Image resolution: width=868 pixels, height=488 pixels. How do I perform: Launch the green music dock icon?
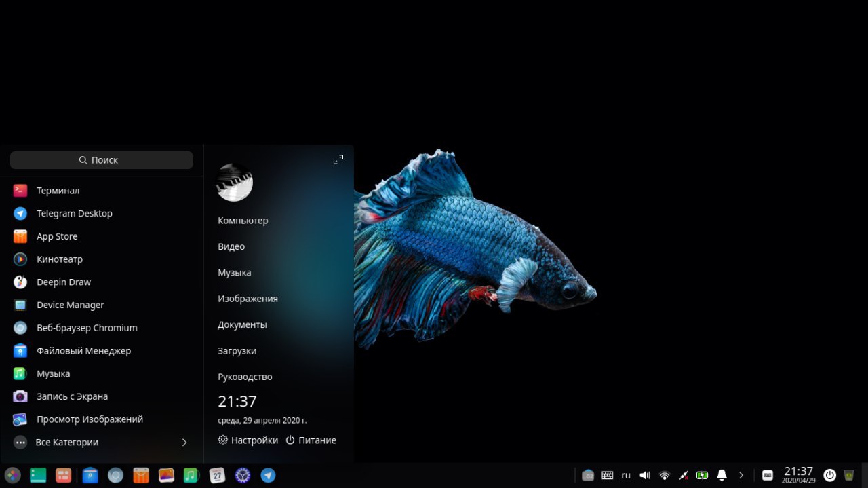(191, 475)
